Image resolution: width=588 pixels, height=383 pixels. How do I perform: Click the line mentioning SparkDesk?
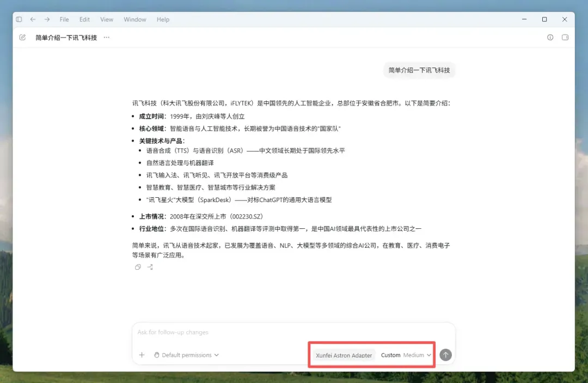239,200
